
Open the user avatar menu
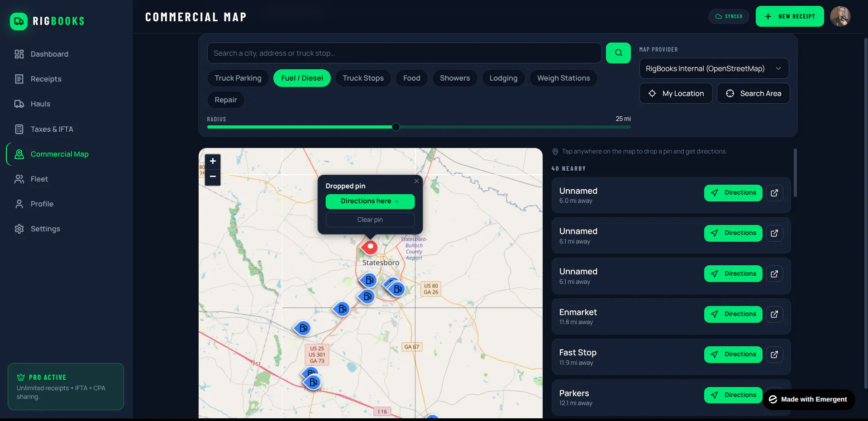click(x=840, y=16)
